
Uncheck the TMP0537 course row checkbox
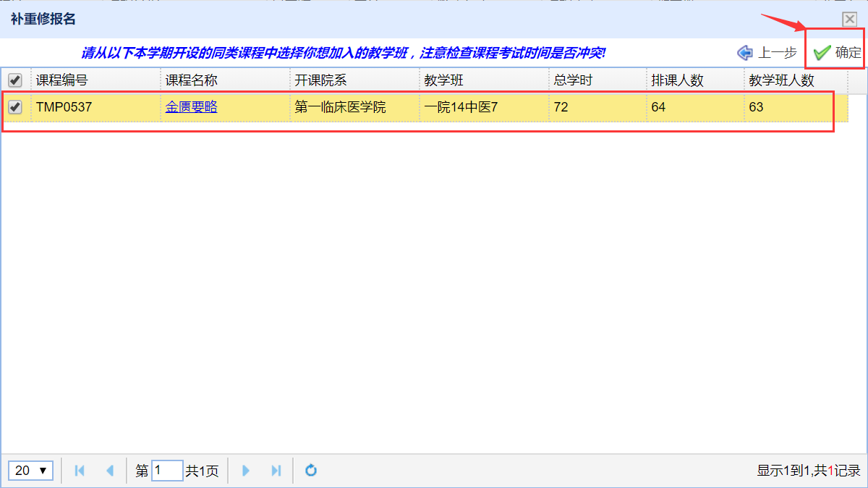[15, 107]
